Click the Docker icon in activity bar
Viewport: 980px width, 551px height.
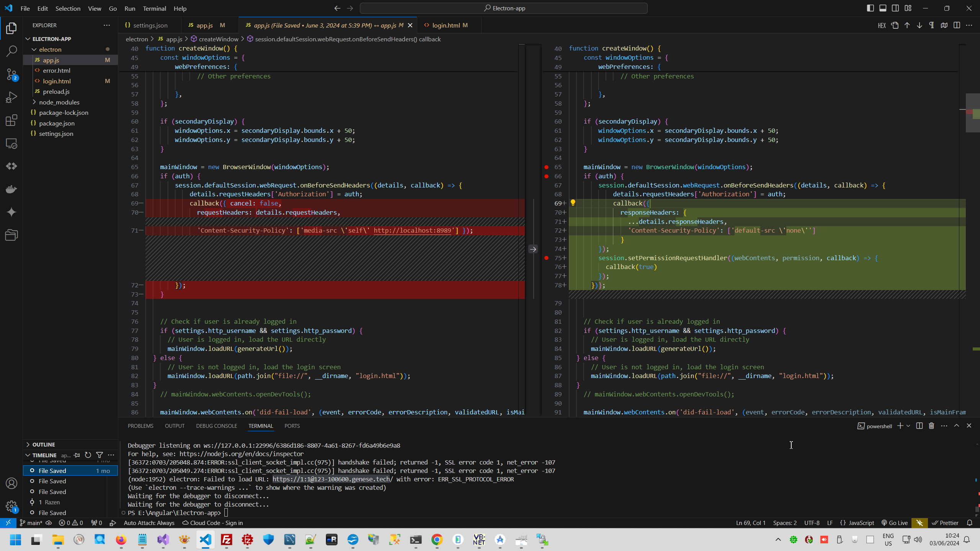11,189
